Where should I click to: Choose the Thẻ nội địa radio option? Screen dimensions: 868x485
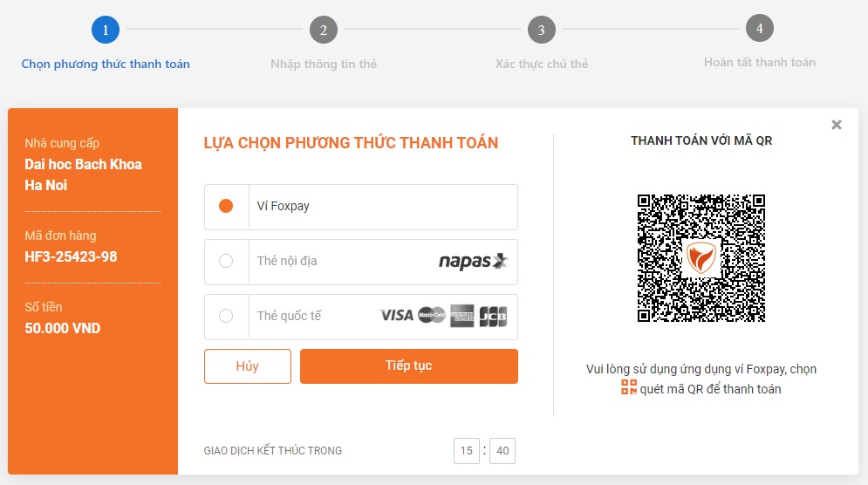click(x=226, y=261)
